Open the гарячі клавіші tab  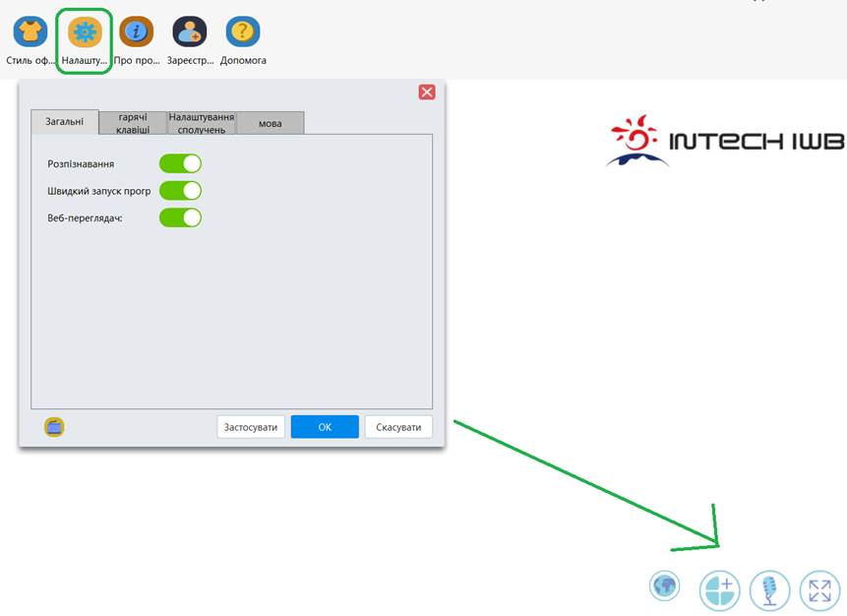pos(134,123)
